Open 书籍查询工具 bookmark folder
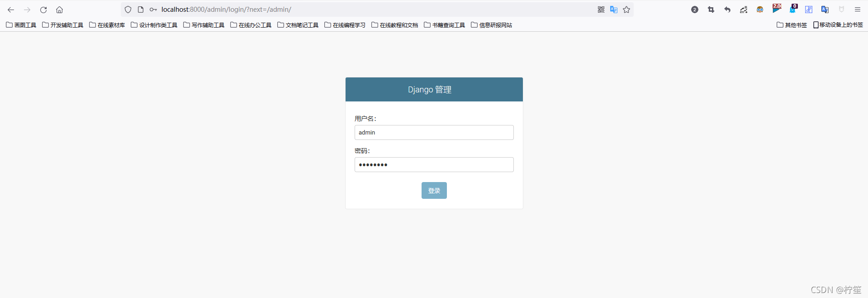868x298 pixels. (x=445, y=25)
